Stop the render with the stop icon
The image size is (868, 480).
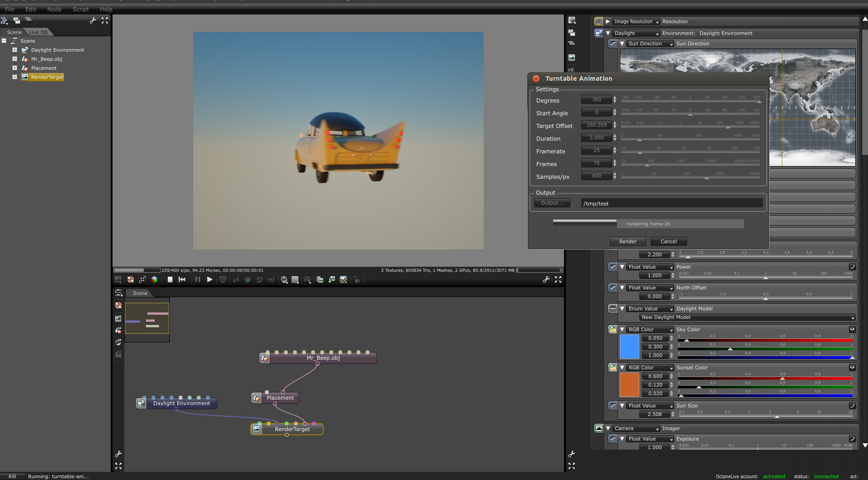pyautogui.click(x=170, y=279)
